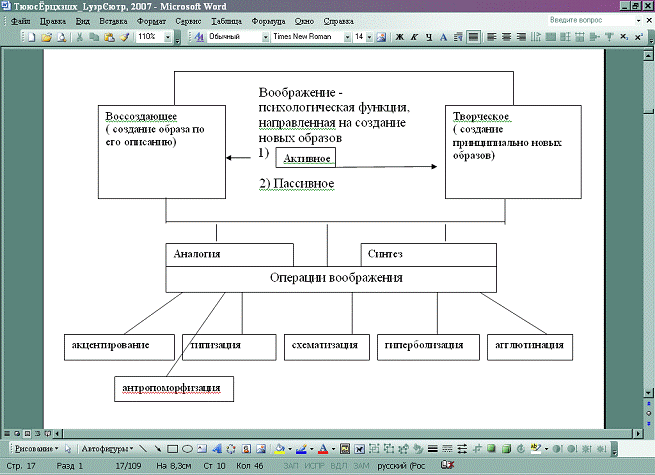Screen dimensions: 655x475
Task: Open the Автофигуры shapes button
Action: pyautogui.click(x=106, y=448)
